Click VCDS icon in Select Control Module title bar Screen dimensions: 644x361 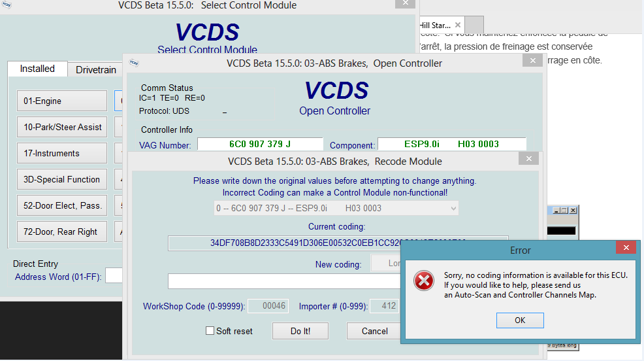pos(6,5)
